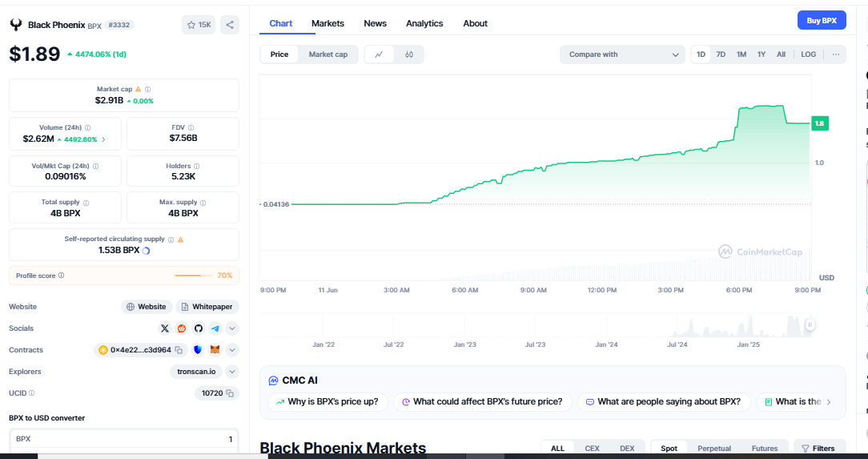This screenshot has height=459, width=868.
Task: Switch chart to line view
Action: 380,54
